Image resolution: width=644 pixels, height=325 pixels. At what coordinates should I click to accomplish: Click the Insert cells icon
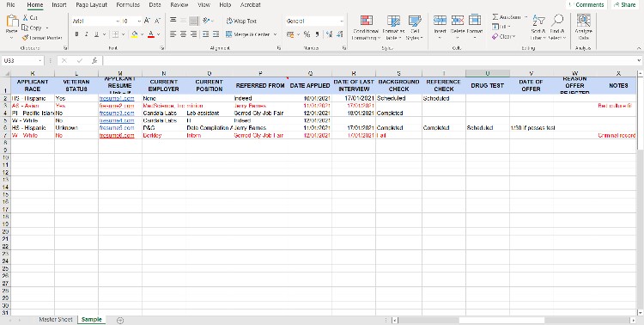440,20
